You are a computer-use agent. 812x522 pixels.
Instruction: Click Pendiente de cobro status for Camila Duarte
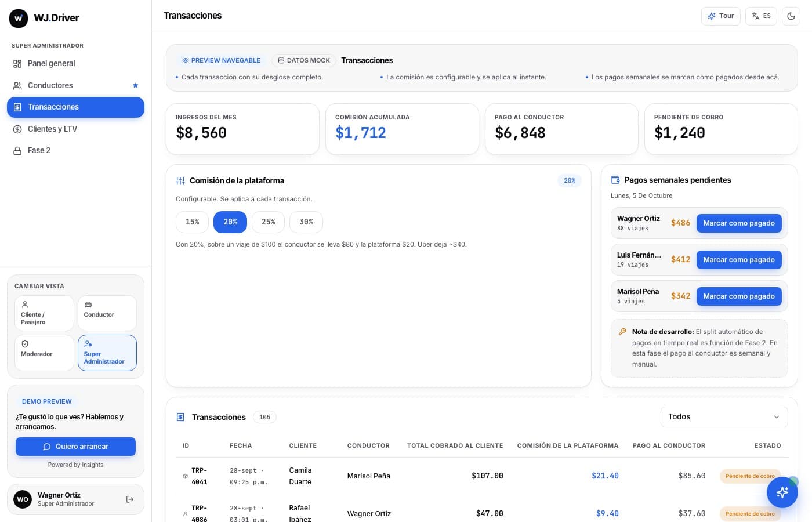pos(750,476)
